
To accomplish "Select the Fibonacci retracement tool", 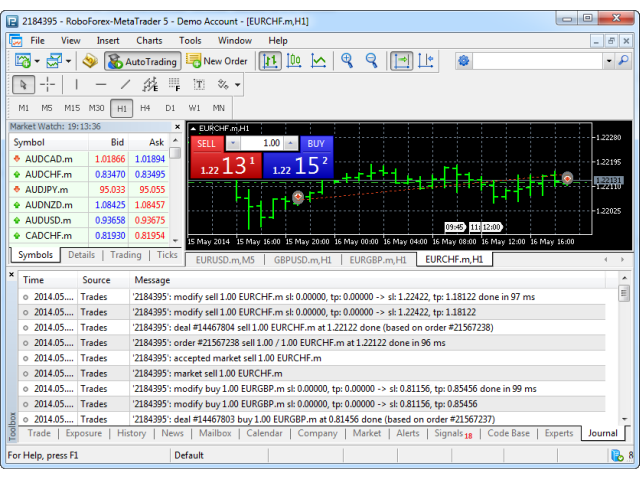I will (174, 85).
